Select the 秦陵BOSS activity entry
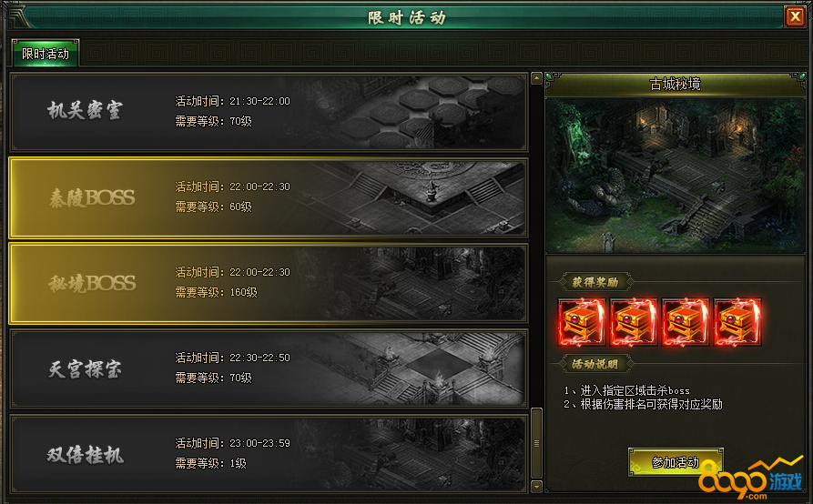Screen dimensions: 813x504 click(x=269, y=197)
